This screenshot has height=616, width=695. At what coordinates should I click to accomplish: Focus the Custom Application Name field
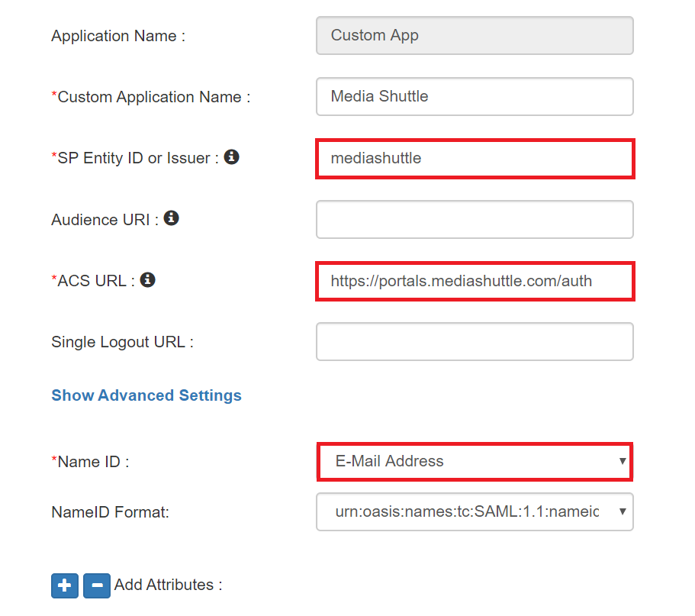click(x=475, y=97)
